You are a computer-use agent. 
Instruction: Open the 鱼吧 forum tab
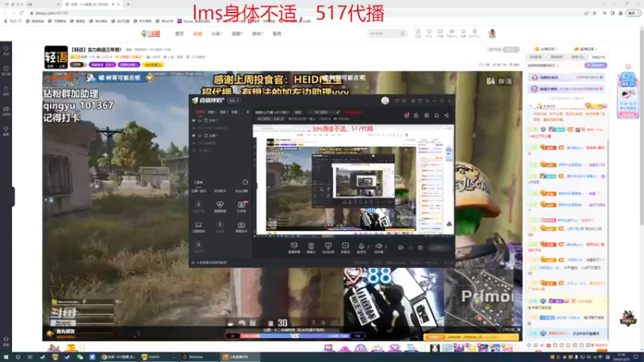coord(277,34)
